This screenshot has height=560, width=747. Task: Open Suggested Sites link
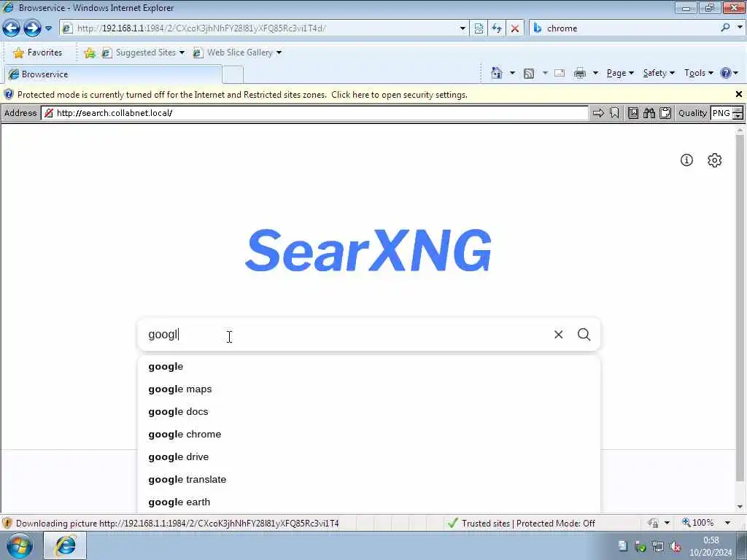pyautogui.click(x=142, y=52)
